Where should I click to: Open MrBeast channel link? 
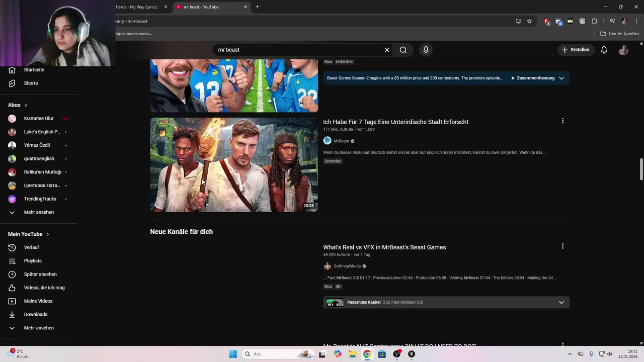(x=341, y=141)
